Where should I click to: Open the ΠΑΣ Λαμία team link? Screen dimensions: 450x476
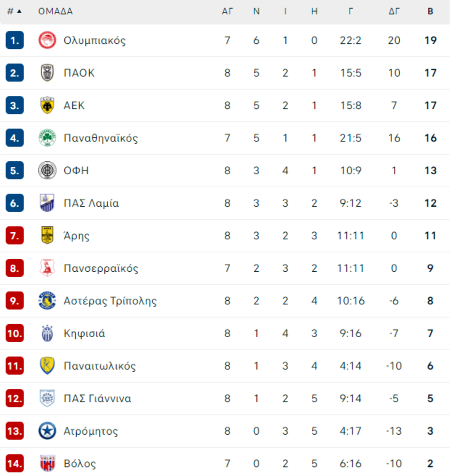(x=91, y=203)
